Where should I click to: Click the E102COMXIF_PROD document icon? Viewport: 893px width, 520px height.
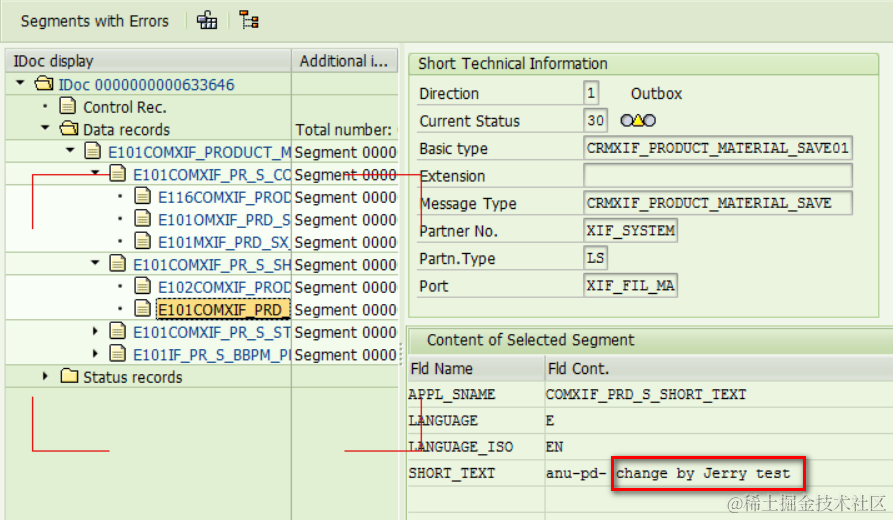click(x=142, y=286)
